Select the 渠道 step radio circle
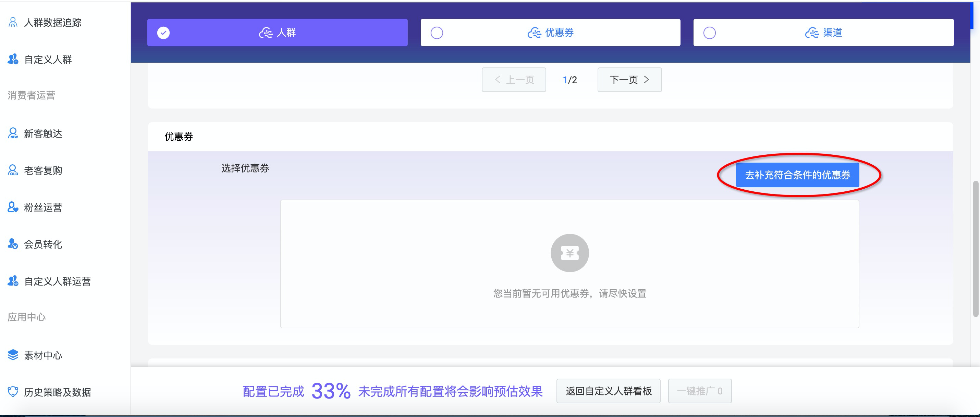Image resolution: width=980 pixels, height=417 pixels. pyautogui.click(x=710, y=33)
